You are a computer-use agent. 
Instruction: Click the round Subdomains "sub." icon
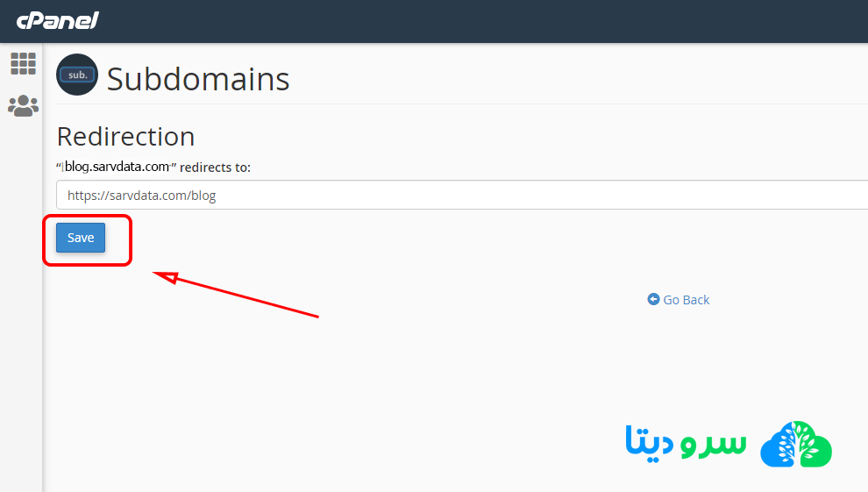pos(77,75)
